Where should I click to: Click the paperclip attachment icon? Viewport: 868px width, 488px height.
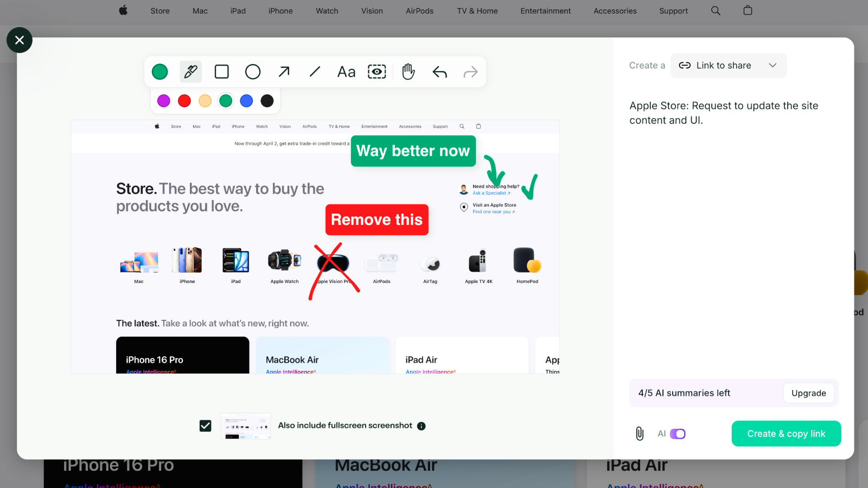[x=640, y=434]
